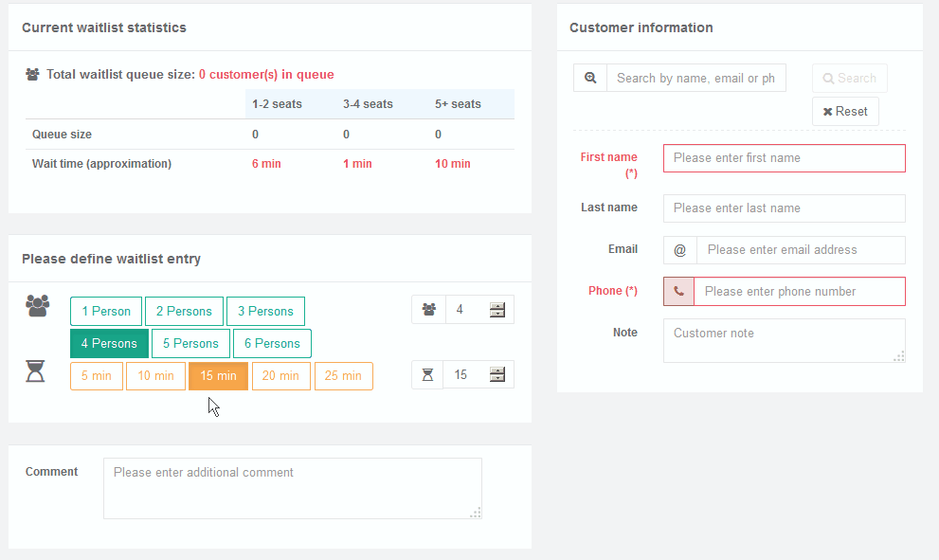Choose the 25 min wait option
The width and height of the screenshot is (939, 560).
343,376
